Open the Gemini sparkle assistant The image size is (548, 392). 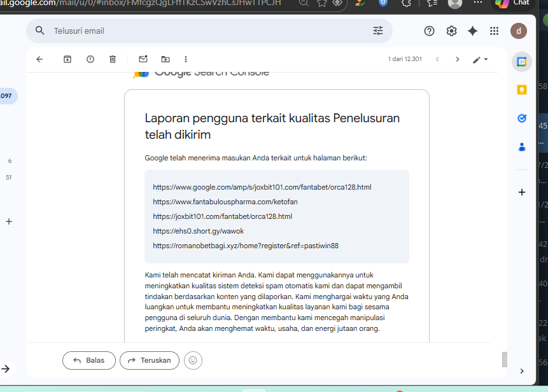(x=472, y=31)
